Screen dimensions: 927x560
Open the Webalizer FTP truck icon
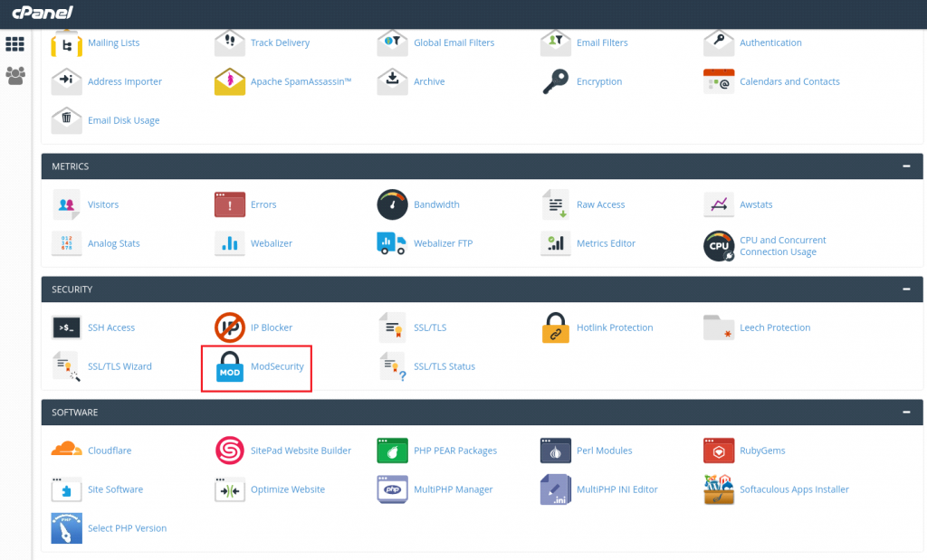(391, 243)
